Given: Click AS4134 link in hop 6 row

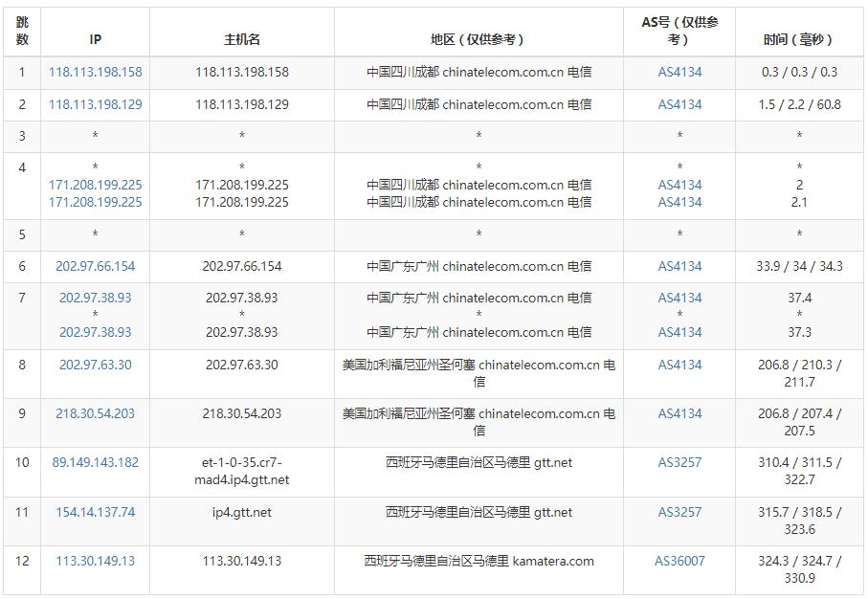Looking at the screenshot, I should click(679, 266).
